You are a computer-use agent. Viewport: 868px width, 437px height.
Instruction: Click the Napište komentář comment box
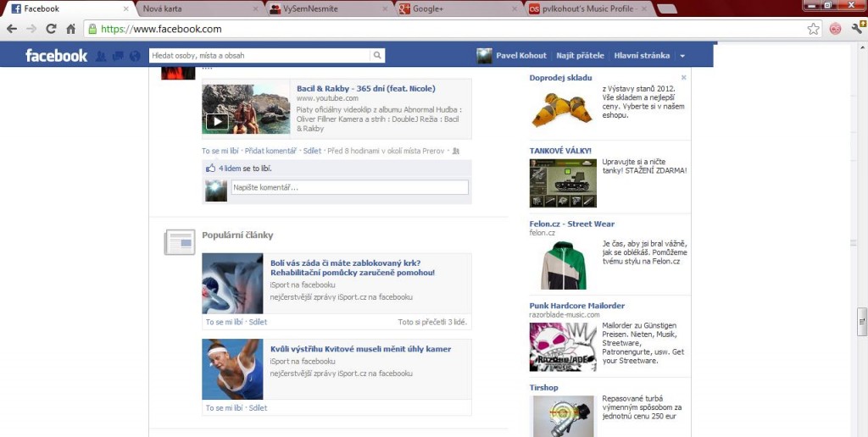pyautogui.click(x=349, y=187)
